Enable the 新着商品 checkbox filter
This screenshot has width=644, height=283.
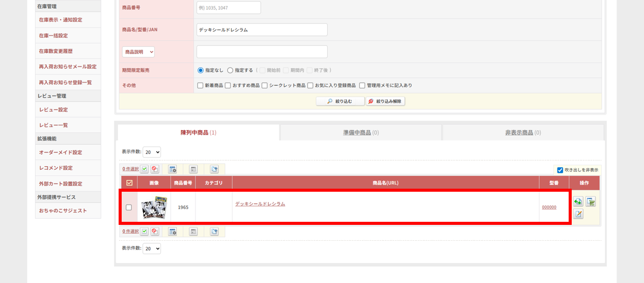coord(200,86)
